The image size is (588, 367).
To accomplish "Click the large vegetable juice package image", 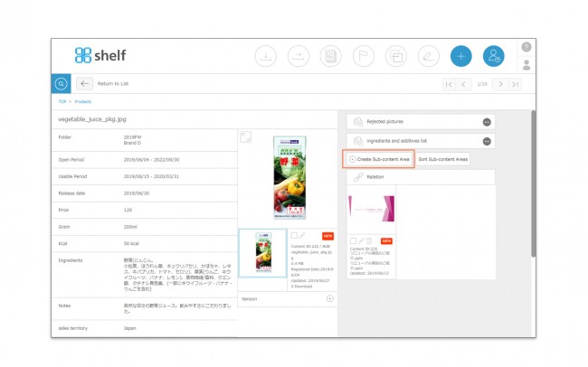I will pyautogui.click(x=289, y=178).
